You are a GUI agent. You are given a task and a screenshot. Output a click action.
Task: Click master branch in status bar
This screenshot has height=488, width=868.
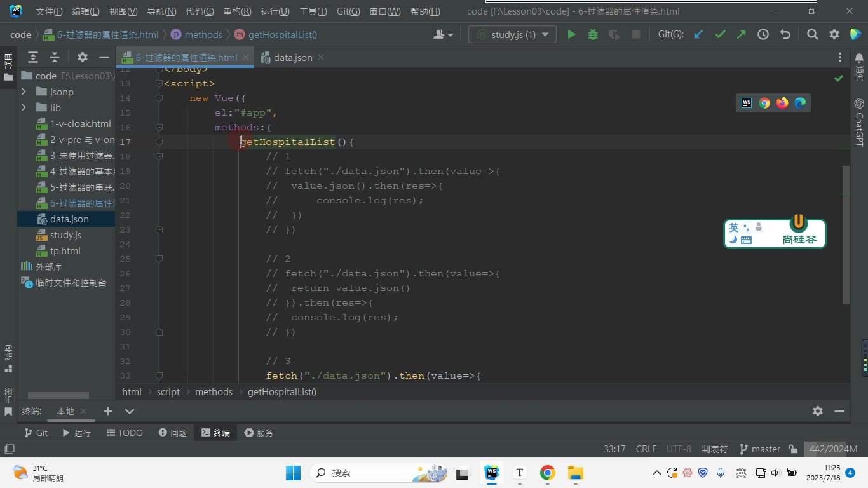[760, 449]
